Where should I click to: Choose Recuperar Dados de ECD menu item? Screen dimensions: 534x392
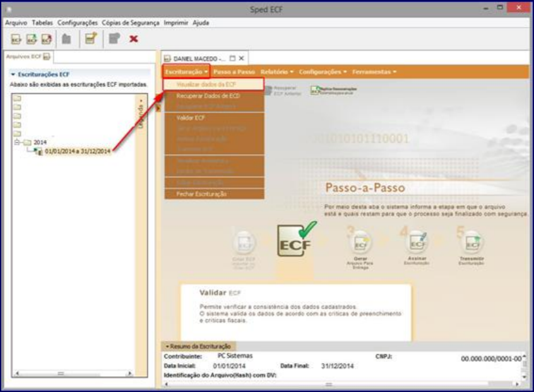pyautogui.click(x=214, y=96)
